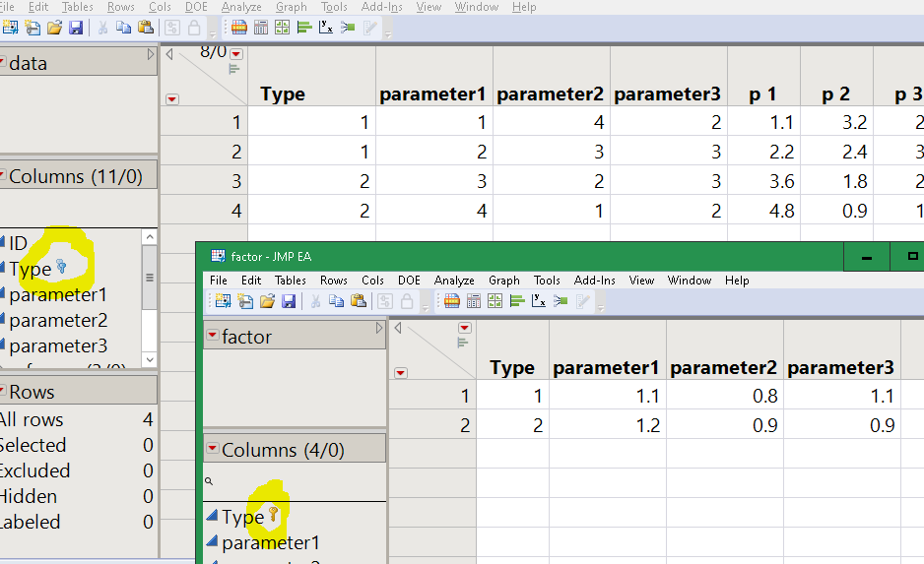This screenshot has width=924, height=564.
Task: Open the Graph menu in the data window
Action: tap(291, 7)
